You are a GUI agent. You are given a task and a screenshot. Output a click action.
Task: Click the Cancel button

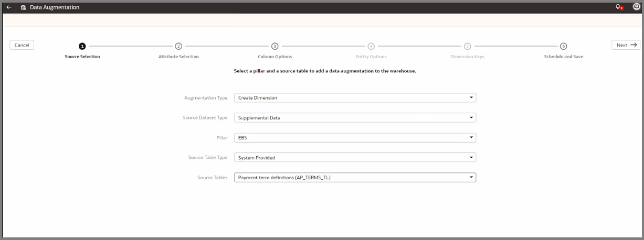[x=22, y=45]
